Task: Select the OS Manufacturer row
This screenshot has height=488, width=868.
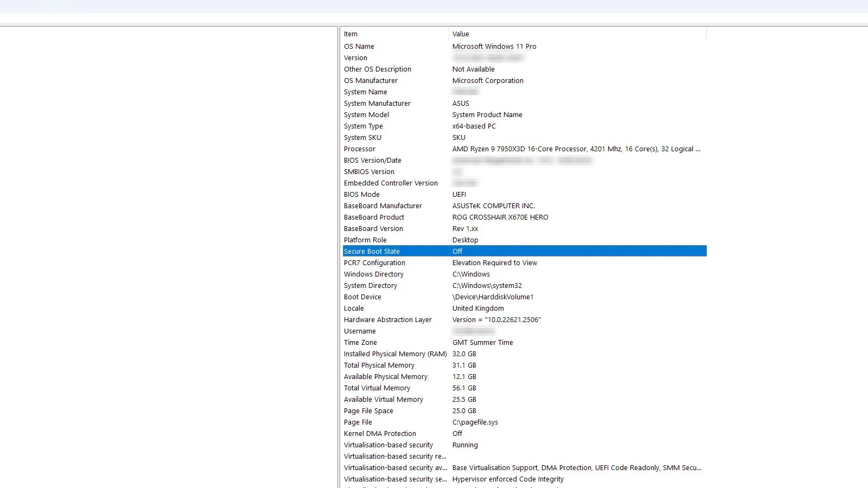Action: click(x=525, y=80)
